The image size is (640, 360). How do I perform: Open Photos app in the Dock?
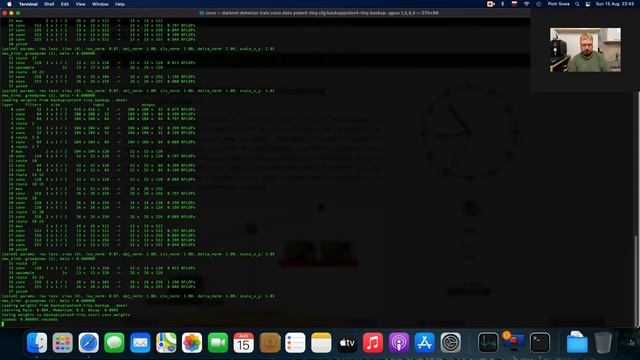192,342
